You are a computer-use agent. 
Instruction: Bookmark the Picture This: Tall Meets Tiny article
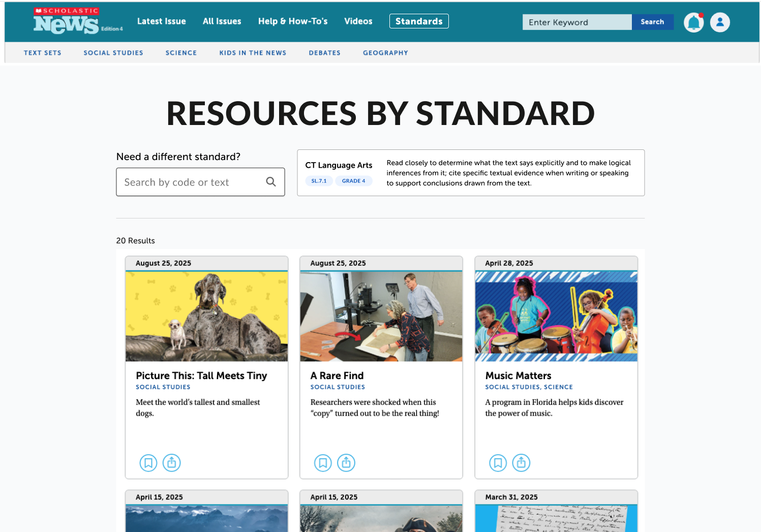pos(148,463)
